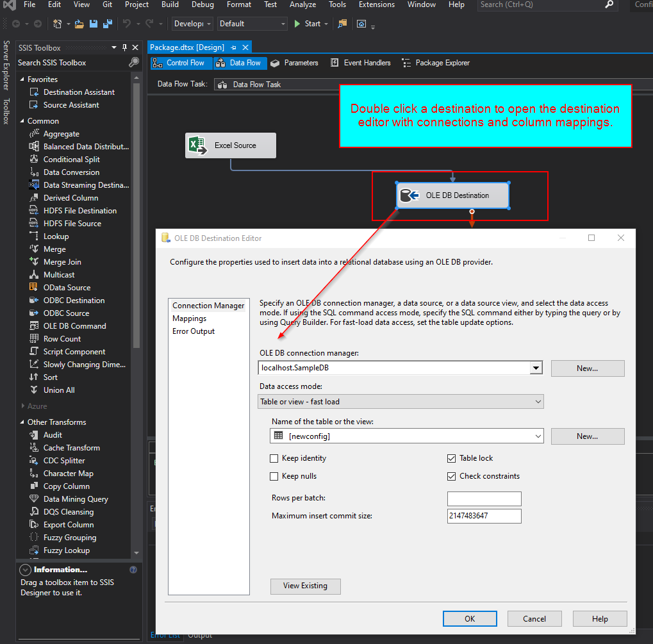Pin the SSIS Toolbox panel

(x=124, y=47)
